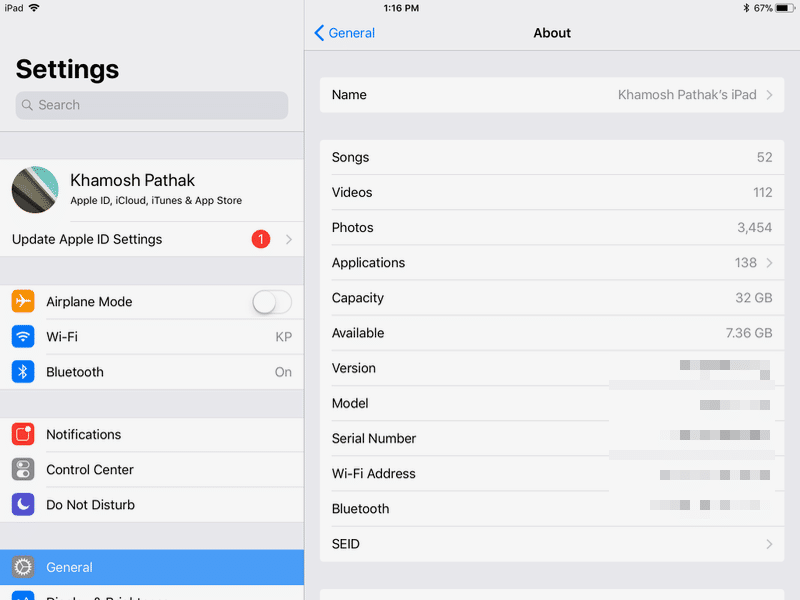
Task: Go back to General settings
Action: 345,33
